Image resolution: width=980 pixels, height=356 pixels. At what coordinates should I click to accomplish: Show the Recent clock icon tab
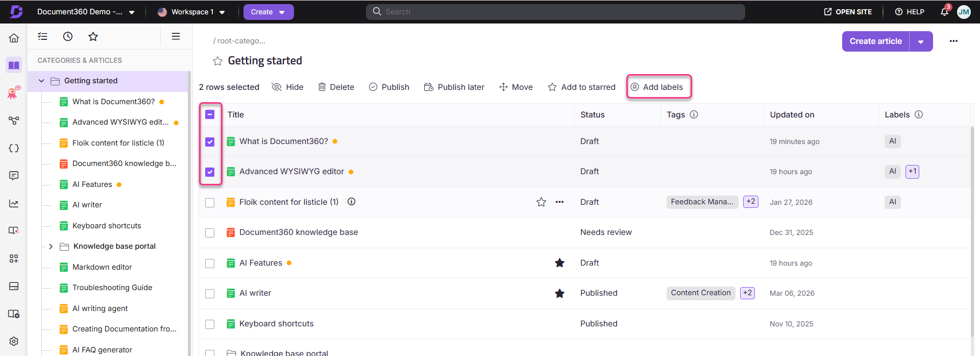click(68, 36)
